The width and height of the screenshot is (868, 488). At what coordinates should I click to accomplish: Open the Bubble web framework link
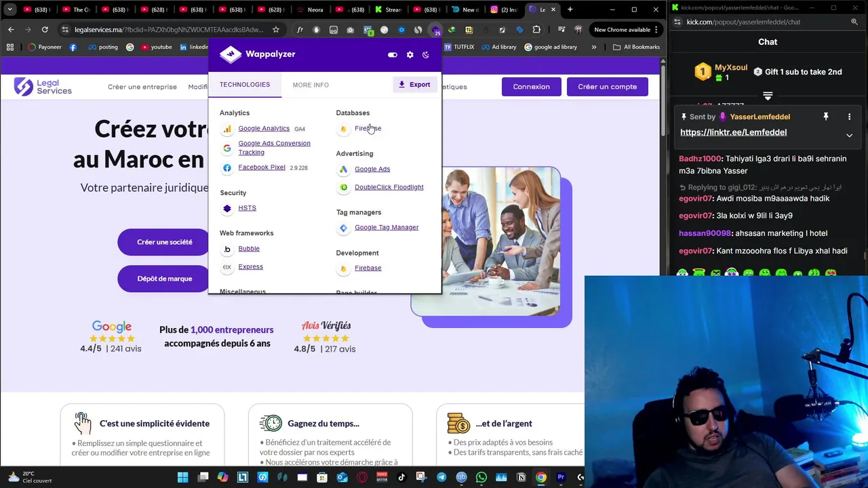coord(249,249)
